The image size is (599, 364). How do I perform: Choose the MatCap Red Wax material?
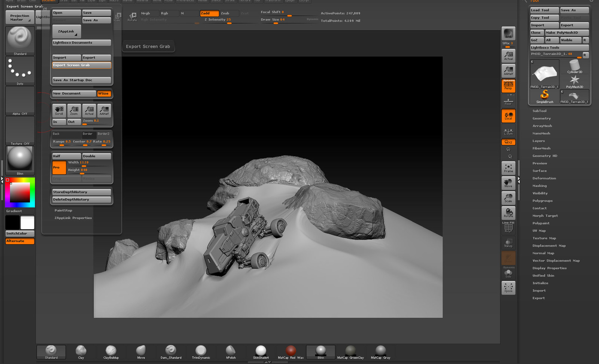[291, 352]
